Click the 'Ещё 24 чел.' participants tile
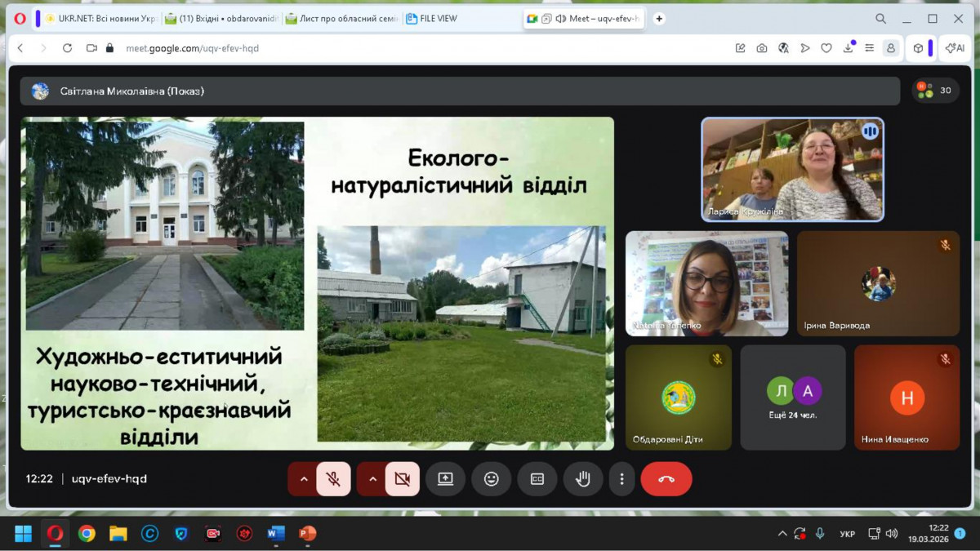Screen dimensions: 980x551 [793, 398]
